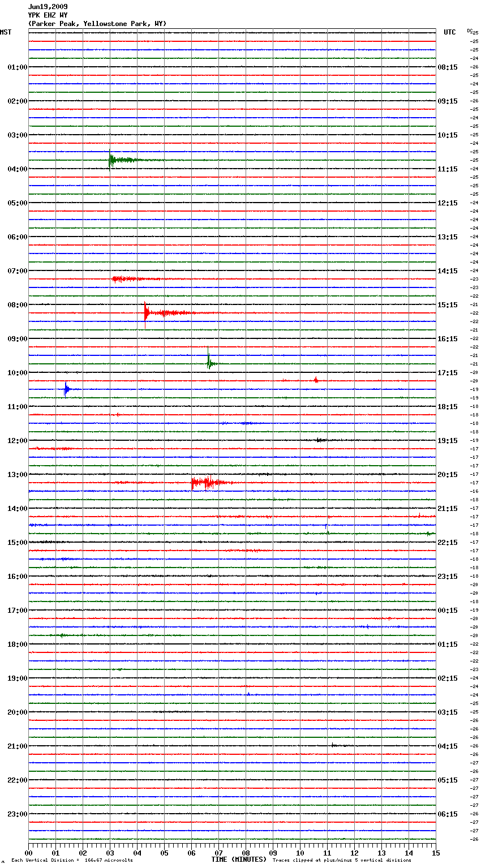The width and height of the screenshot is (481, 868).
Task: Click the "20:00" MST time label
Action: 18,712
